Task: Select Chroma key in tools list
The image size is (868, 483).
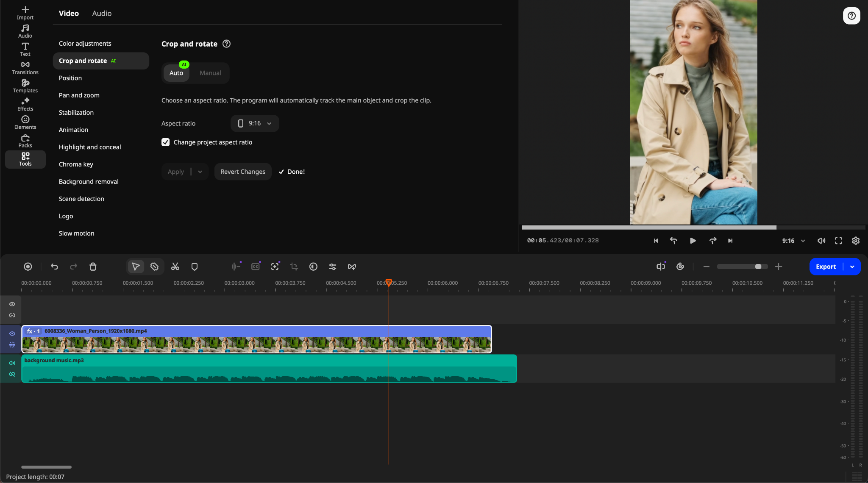Action: [76, 164]
